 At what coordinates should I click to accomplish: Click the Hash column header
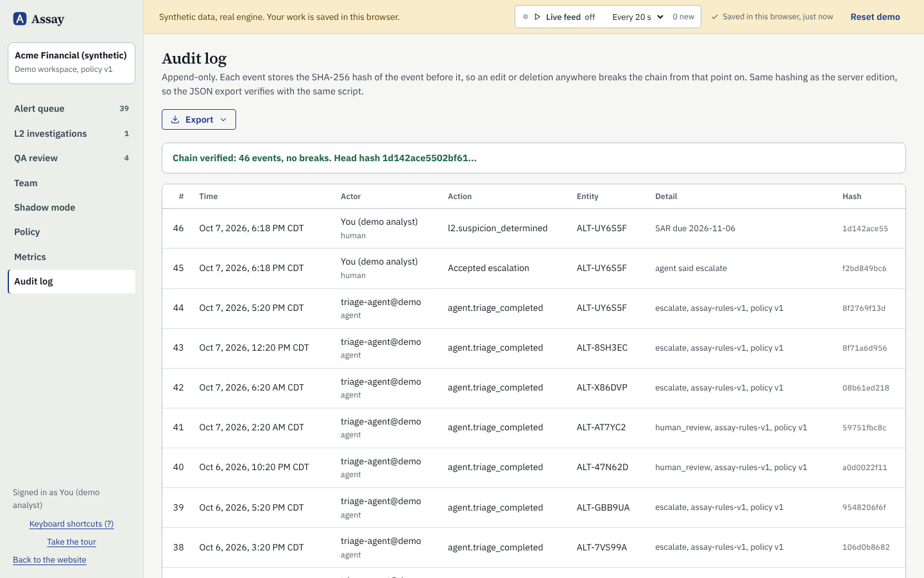pos(851,197)
